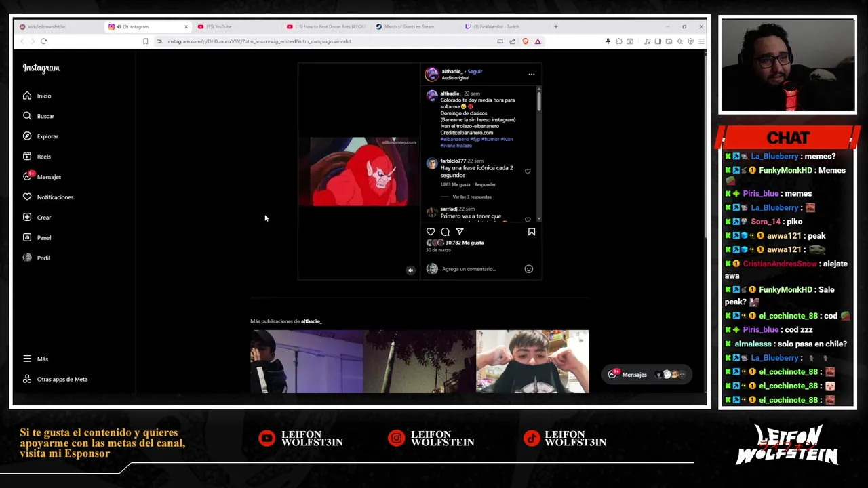Open Buscar search in Instagram sidebar
The height and width of the screenshot is (488, 868).
38,116
